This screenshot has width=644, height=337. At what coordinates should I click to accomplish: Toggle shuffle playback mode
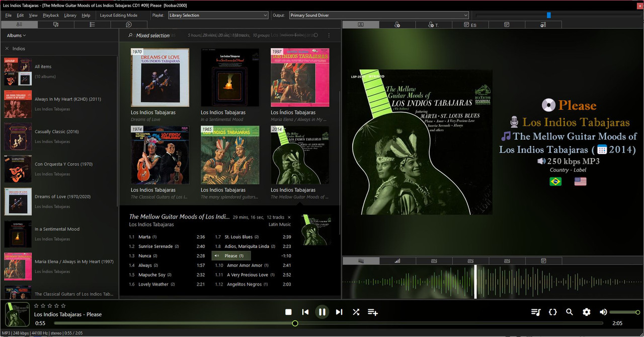[356, 312]
